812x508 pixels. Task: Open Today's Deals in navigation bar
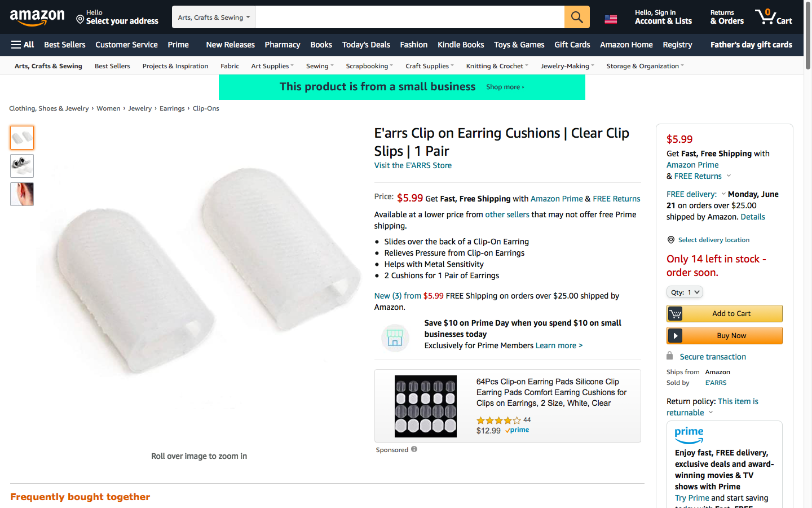tap(366, 45)
